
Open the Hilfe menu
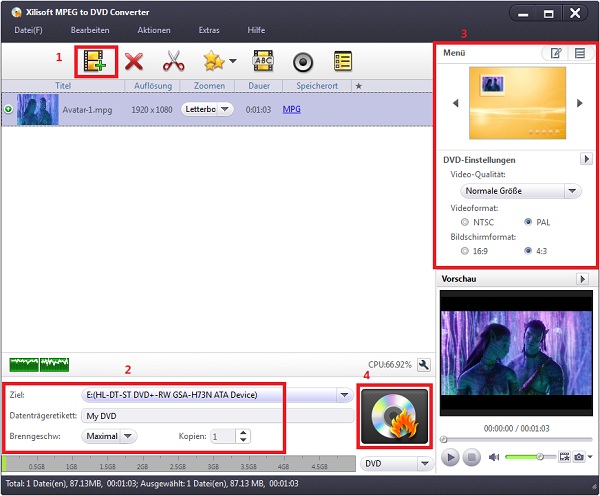[x=256, y=30]
